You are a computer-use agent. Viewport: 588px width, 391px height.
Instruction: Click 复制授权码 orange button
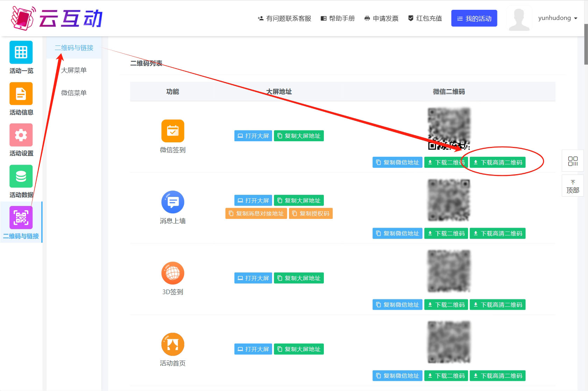coord(311,213)
